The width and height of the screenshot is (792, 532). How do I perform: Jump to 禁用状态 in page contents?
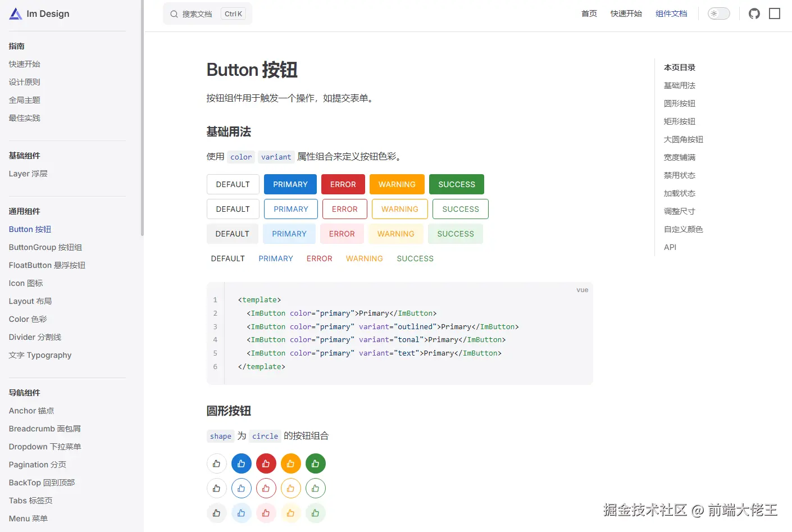(680, 175)
